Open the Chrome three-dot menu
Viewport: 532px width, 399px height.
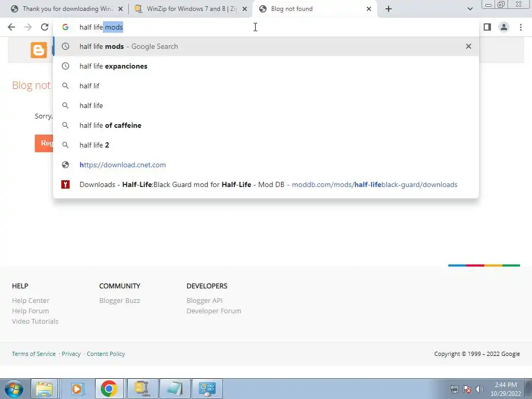pyautogui.click(x=521, y=27)
